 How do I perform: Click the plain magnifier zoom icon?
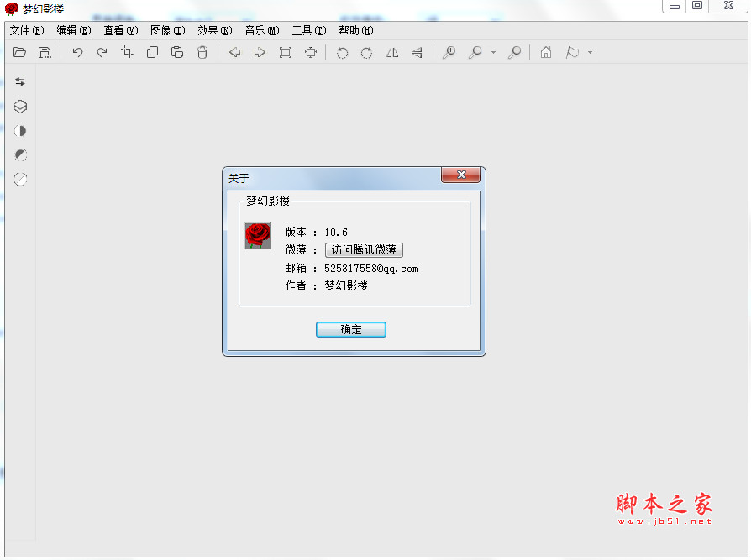pyautogui.click(x=475, y=52)
